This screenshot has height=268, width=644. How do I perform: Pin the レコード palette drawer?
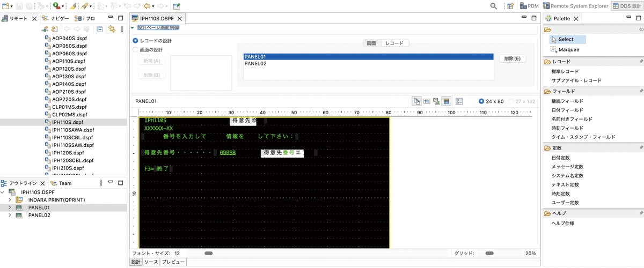click(x=641, y=62)
